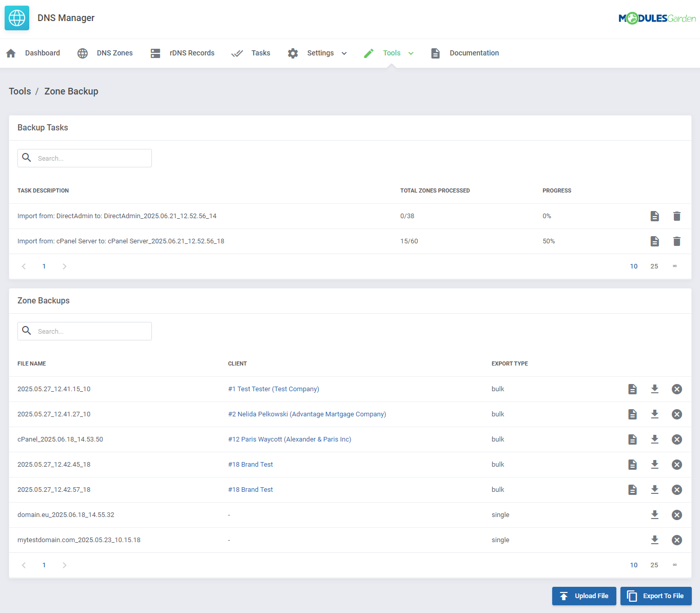Open the Documentation page
The image size is (700, 613).
pyautogui.click(x=474, y=53)
